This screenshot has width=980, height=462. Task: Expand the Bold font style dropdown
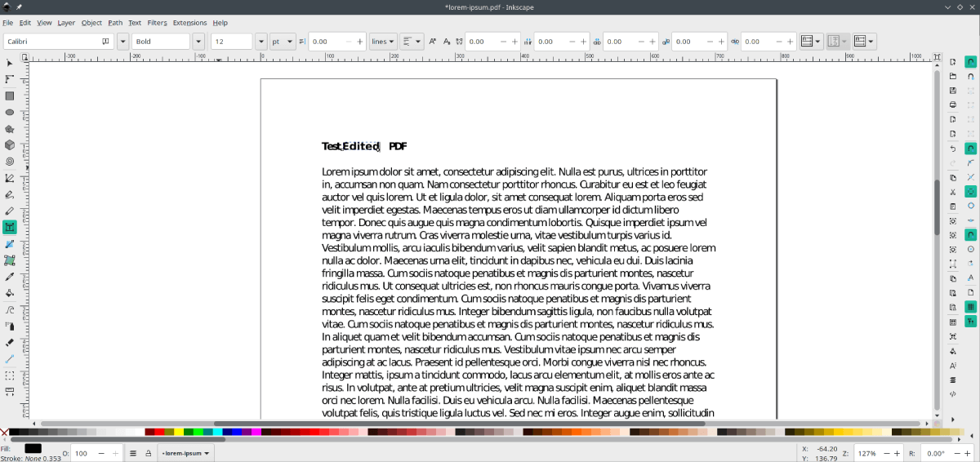[x=198, y=42]
